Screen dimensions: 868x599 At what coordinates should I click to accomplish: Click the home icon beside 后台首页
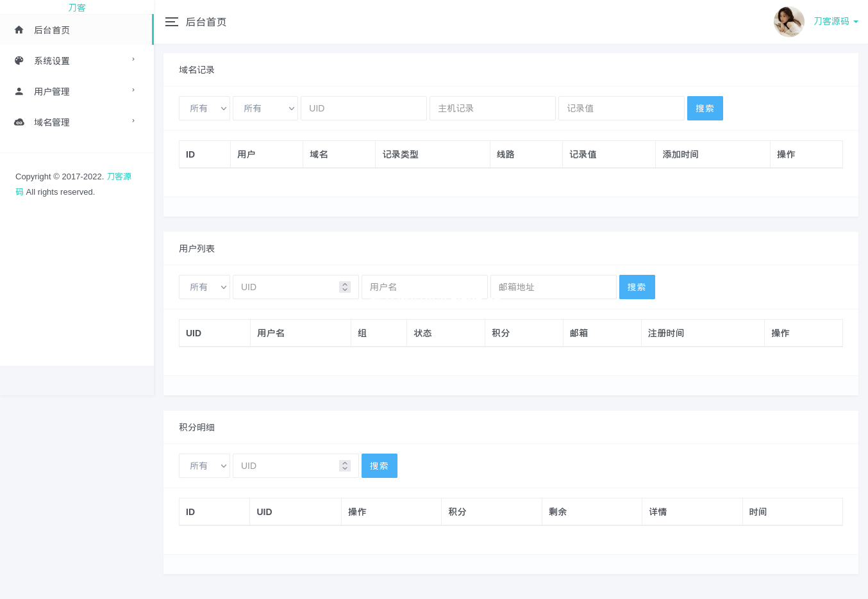[x=19, y=29]
